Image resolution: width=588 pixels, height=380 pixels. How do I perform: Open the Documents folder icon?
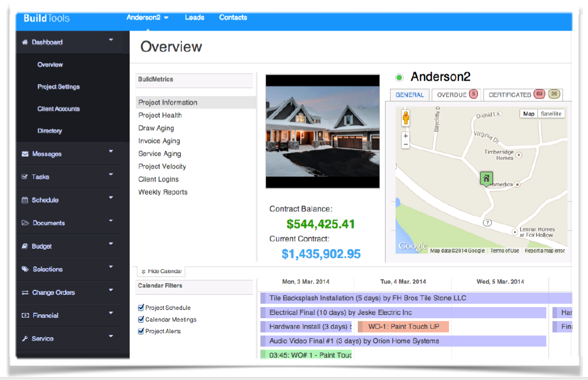(x=24, y=223)
